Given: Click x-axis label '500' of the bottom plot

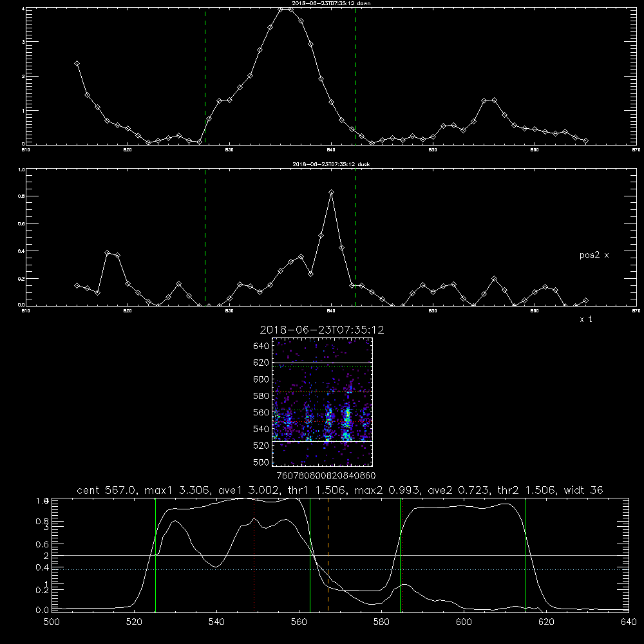Looking at the screenshot, I should 52,622.
